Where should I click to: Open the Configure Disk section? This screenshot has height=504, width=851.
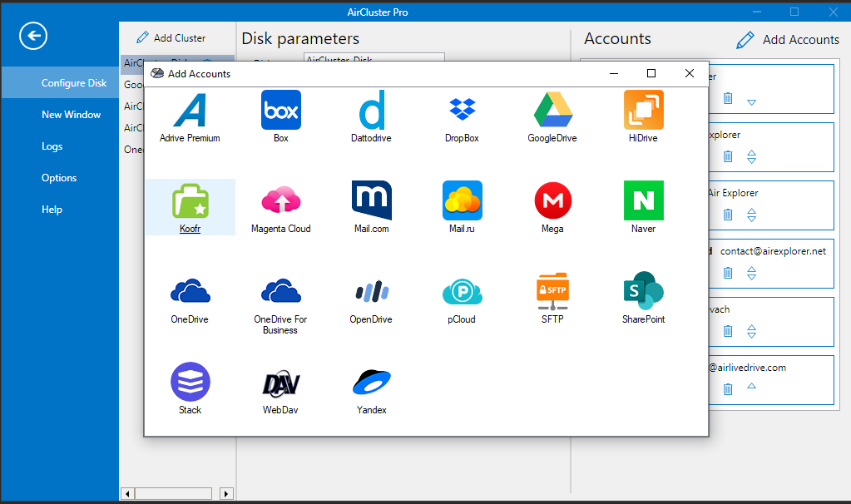tap(60, 82)
